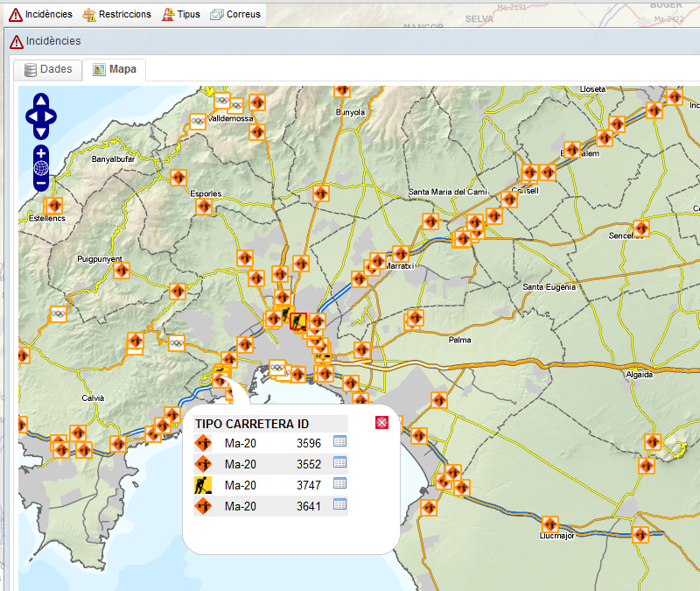Zoom out the map with minus button
Viewport: 700px width, 591px height.
[41, 184]
